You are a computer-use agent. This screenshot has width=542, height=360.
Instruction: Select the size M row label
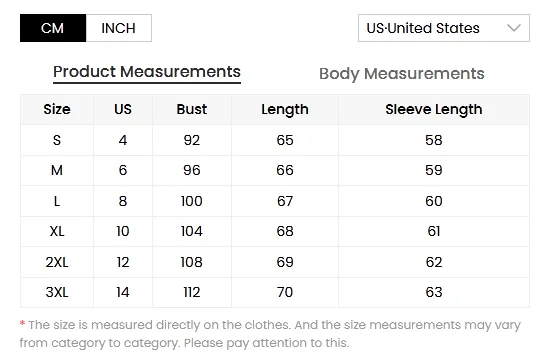coord(57,170)
